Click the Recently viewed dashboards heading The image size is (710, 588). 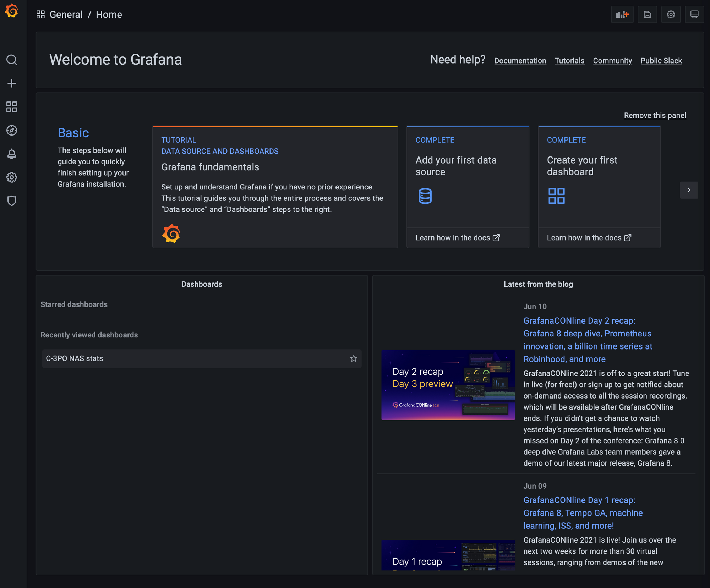[89, 335]
